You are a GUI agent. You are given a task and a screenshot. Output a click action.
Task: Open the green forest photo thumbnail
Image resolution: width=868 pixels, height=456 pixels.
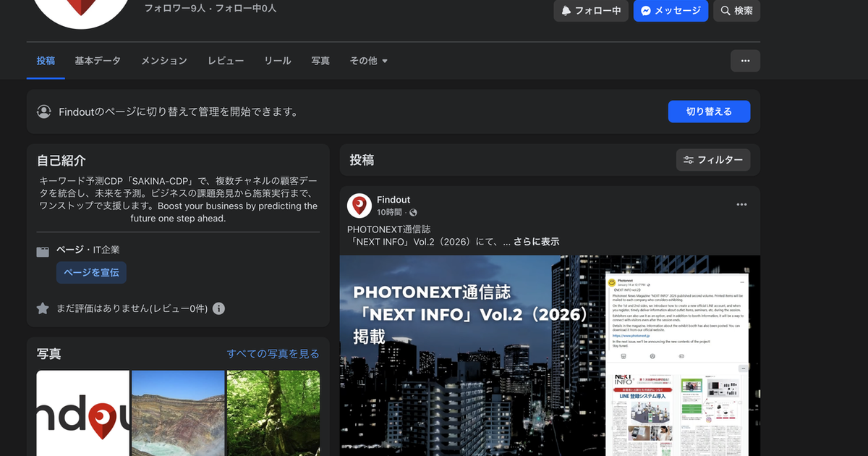[x=273, y=413]
